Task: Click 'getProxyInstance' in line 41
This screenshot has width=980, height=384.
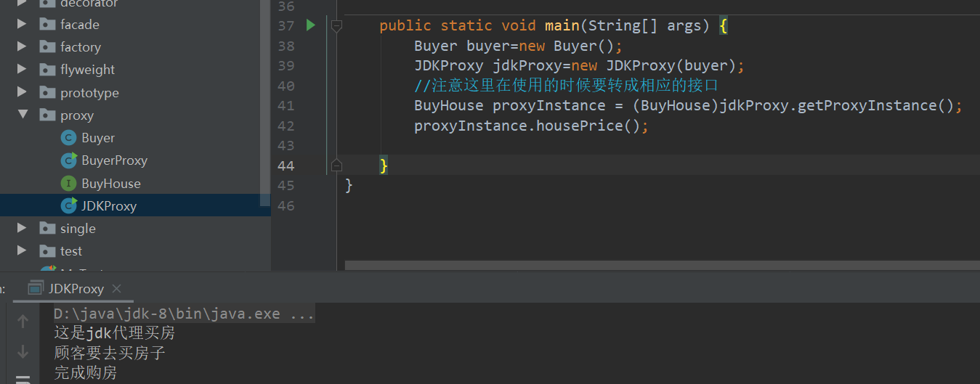Action: (x=866, y=105)
